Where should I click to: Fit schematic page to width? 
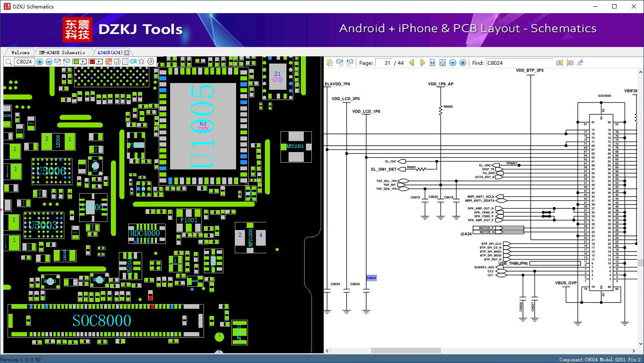pyautogui.click(x=432, y=63)
